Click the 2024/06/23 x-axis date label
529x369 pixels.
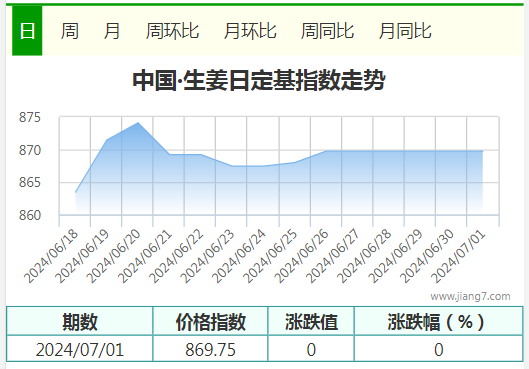pyautogui.click(x=207, y=256)
